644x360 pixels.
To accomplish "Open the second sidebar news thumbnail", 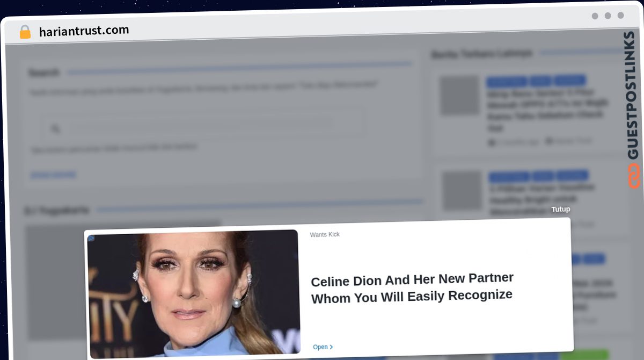I will [x=462, y=191].
